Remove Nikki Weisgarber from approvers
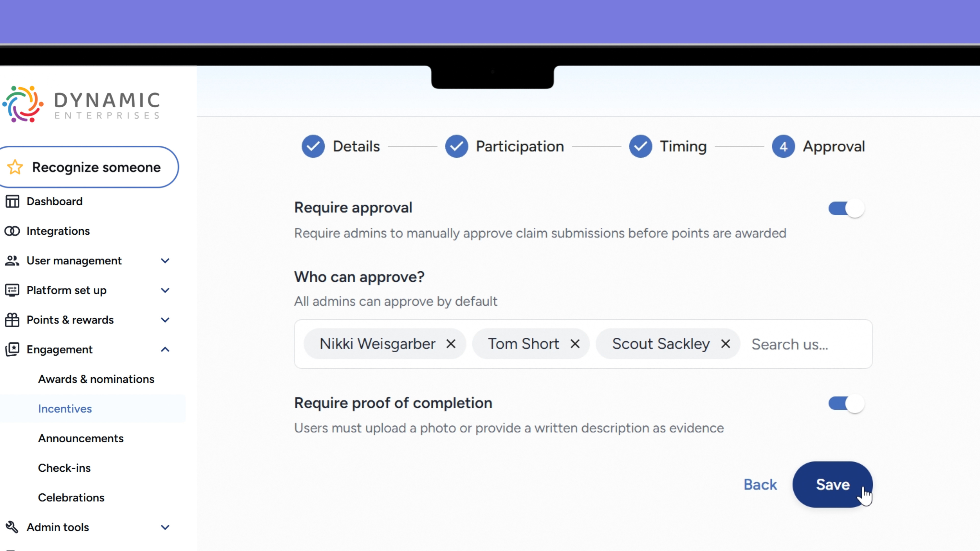The width and height of the screenshot is (980, 551). click(x=451, y=344)
